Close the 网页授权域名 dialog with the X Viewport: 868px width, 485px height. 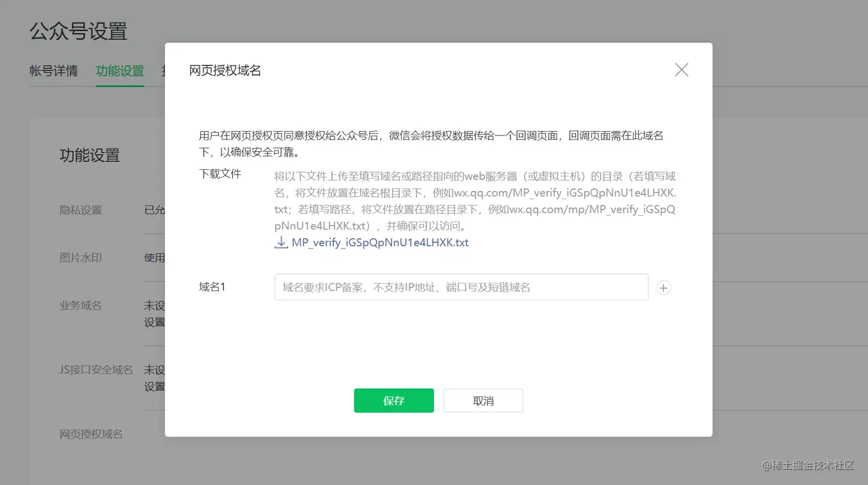681,70
